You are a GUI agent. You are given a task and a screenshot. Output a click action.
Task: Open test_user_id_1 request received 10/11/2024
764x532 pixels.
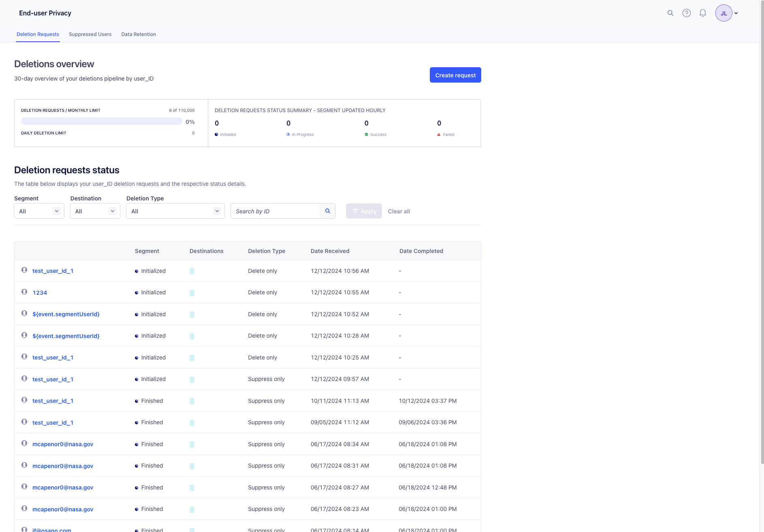click(53, 401)
